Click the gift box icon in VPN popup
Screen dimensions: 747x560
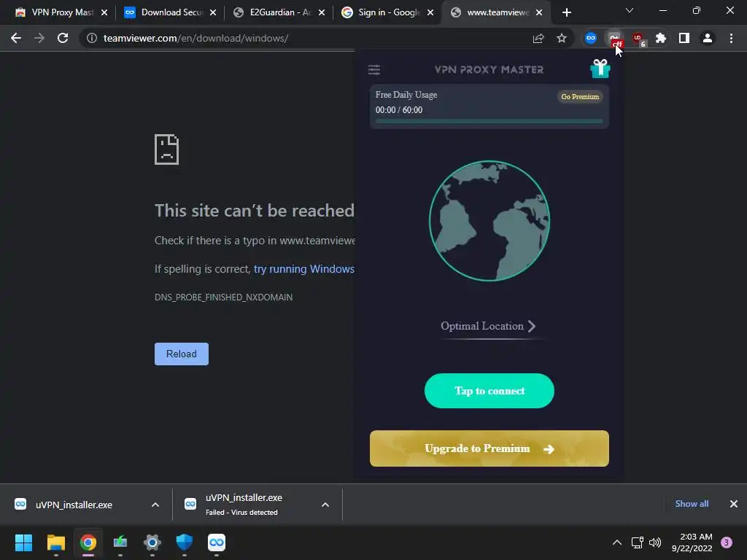[x=600, y=69]
